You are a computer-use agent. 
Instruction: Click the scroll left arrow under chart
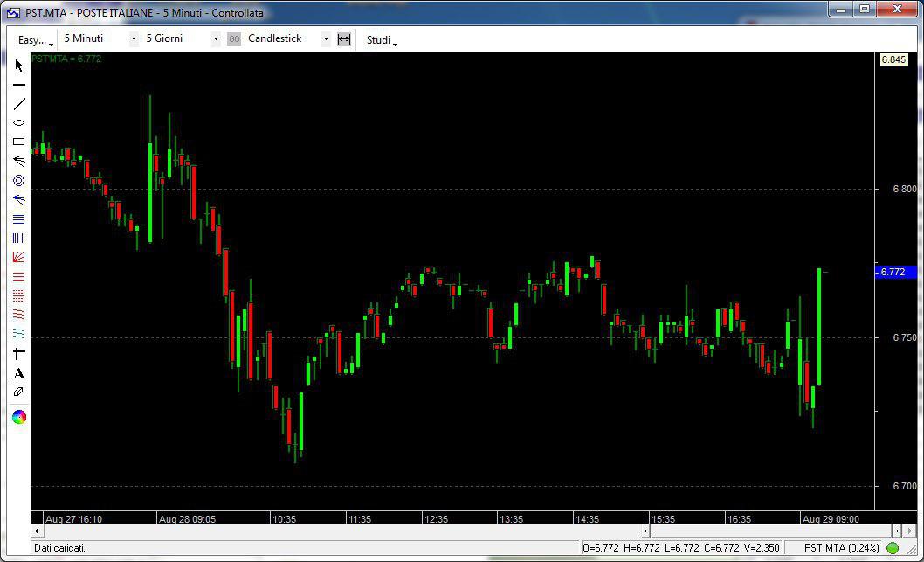tap(38, 531)
